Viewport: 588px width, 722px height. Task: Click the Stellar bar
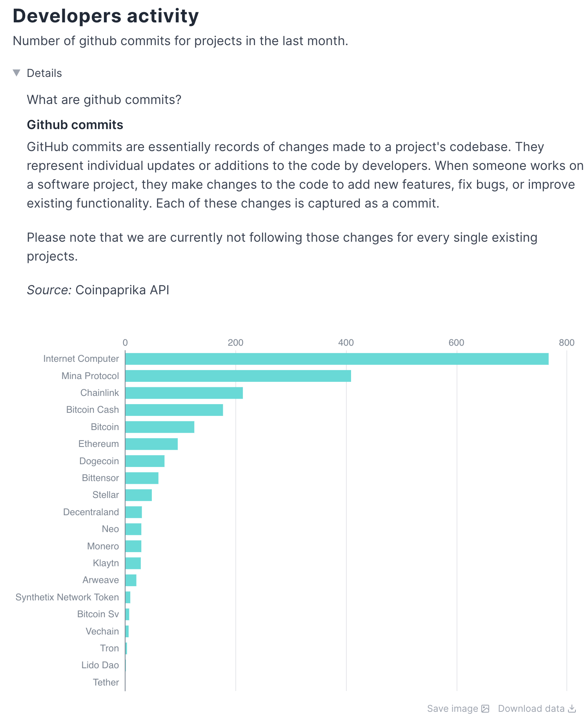pos(138,495)
